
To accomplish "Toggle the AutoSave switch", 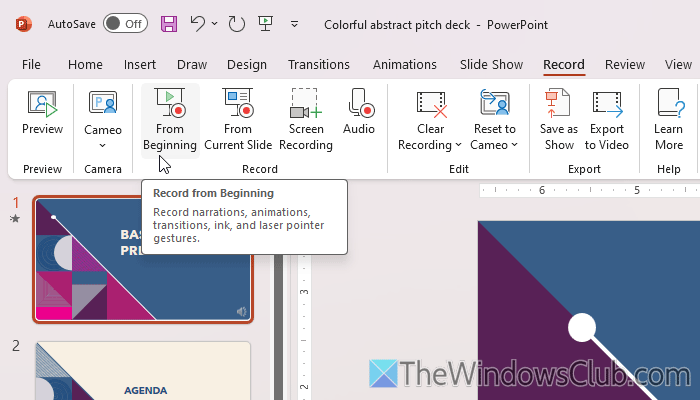I will 125,23.
